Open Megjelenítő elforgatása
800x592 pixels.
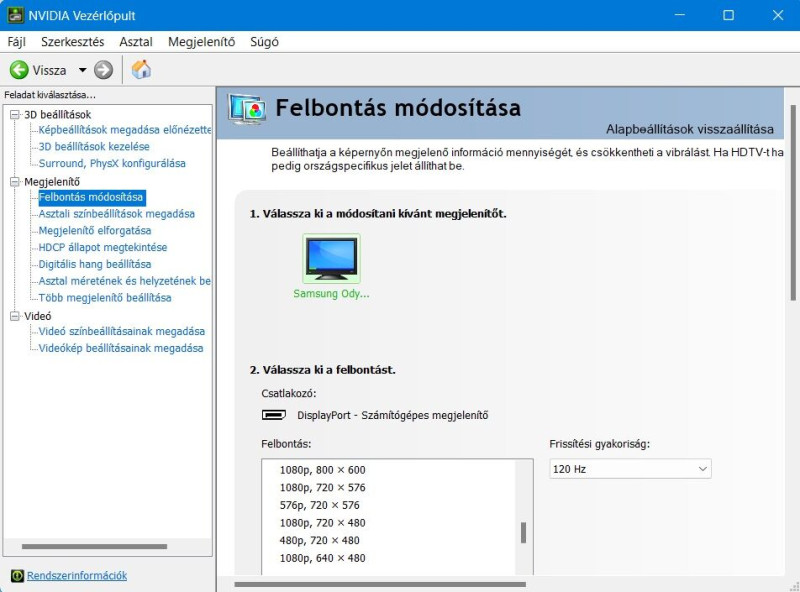95,231
